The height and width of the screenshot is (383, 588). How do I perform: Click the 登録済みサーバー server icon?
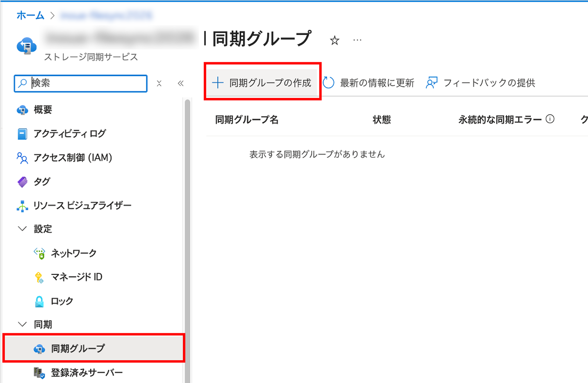click(39, 373)
